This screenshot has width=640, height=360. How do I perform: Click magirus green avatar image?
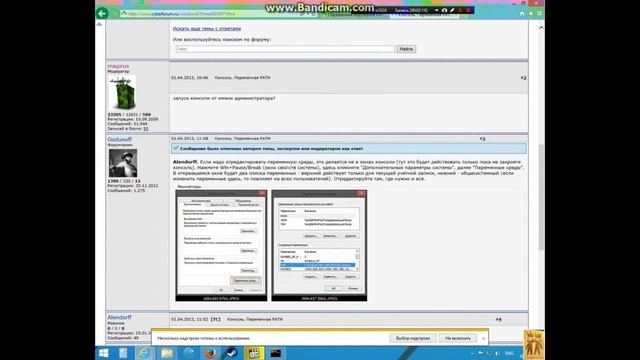[122, 92]
